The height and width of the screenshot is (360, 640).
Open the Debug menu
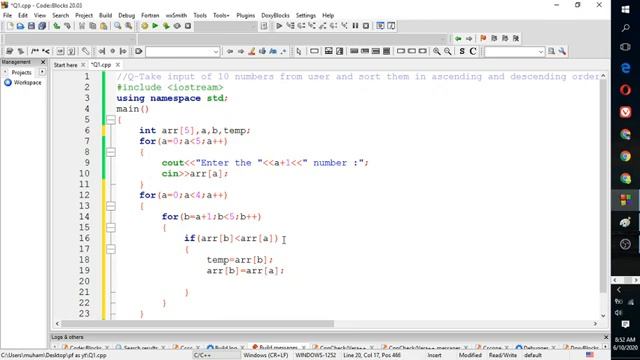(x=127, y=16)
